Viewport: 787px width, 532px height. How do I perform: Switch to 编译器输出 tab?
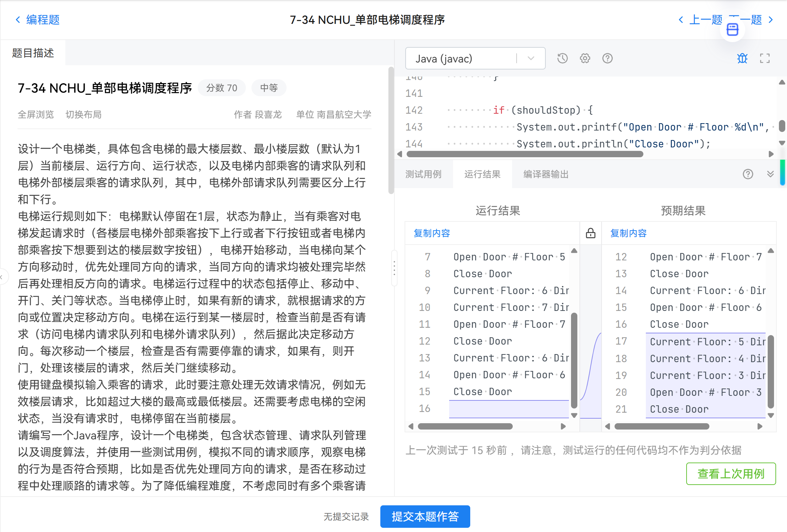[x=546, y=174]
